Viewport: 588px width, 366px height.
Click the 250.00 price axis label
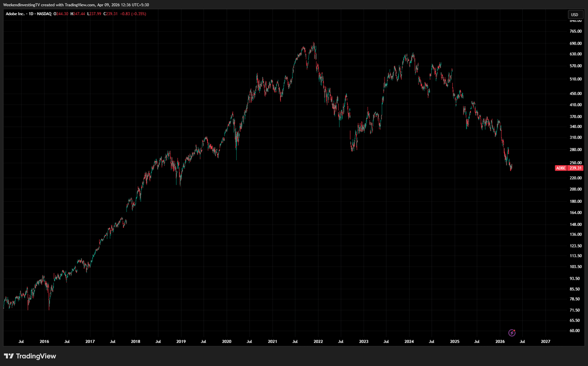[575, 162]
